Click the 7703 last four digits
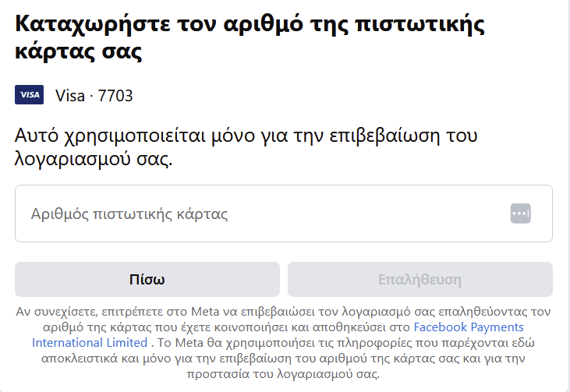 tap(115, 96)
